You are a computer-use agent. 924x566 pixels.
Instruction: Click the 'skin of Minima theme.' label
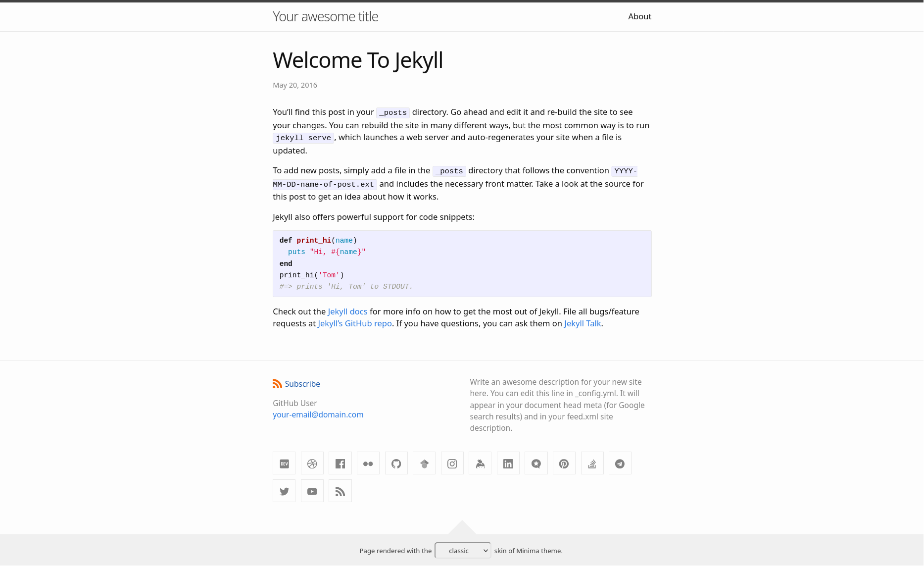coord(528,551)
